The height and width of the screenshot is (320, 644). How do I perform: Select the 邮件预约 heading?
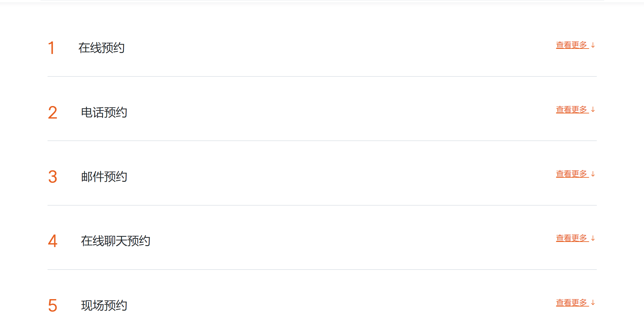pyautogui.click(x=104, y=177)
